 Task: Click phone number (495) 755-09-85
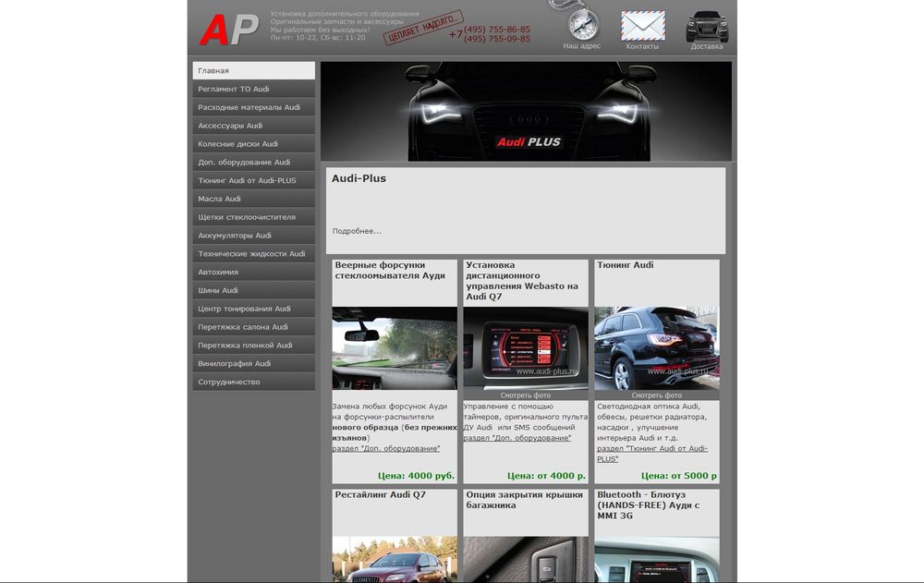[x=497, y=39]
